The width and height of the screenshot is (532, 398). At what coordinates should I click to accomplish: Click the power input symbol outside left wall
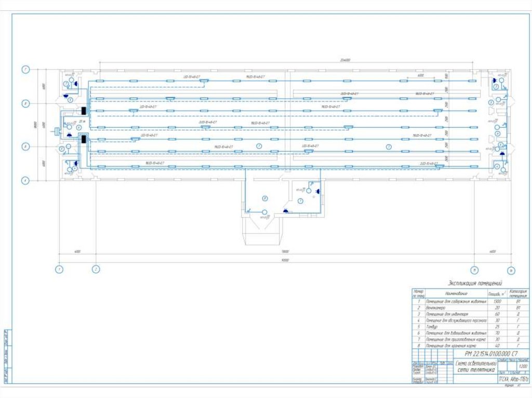point(57,131)
